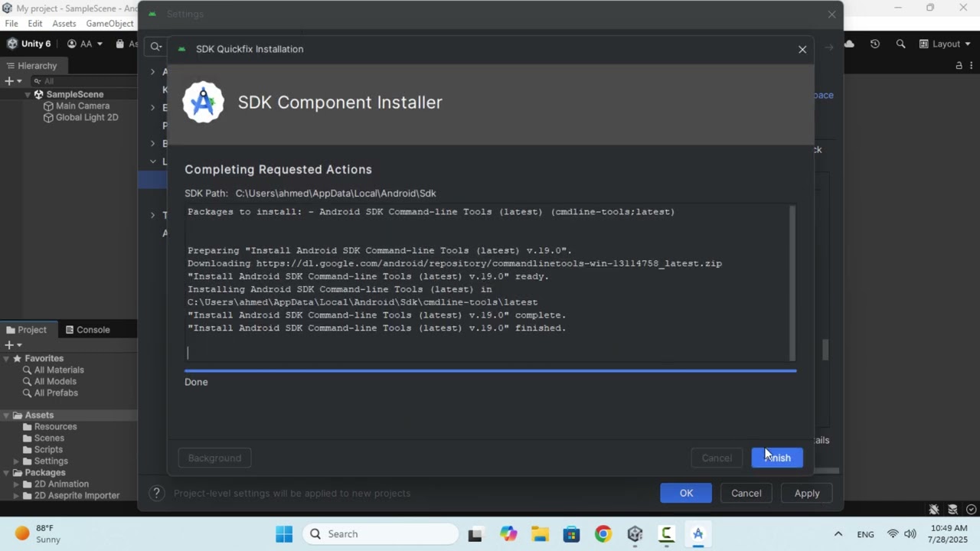
Task: Open File Explorer from taskbar
Action: [540, 533]
